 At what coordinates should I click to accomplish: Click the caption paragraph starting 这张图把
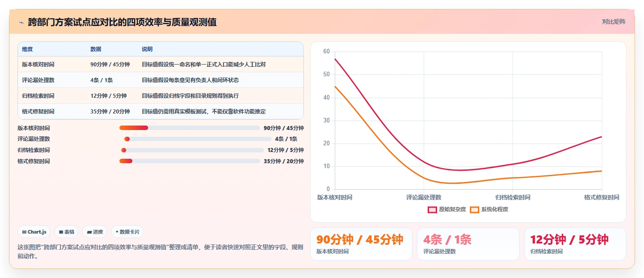pyautogui.click(x=160, y=252)
